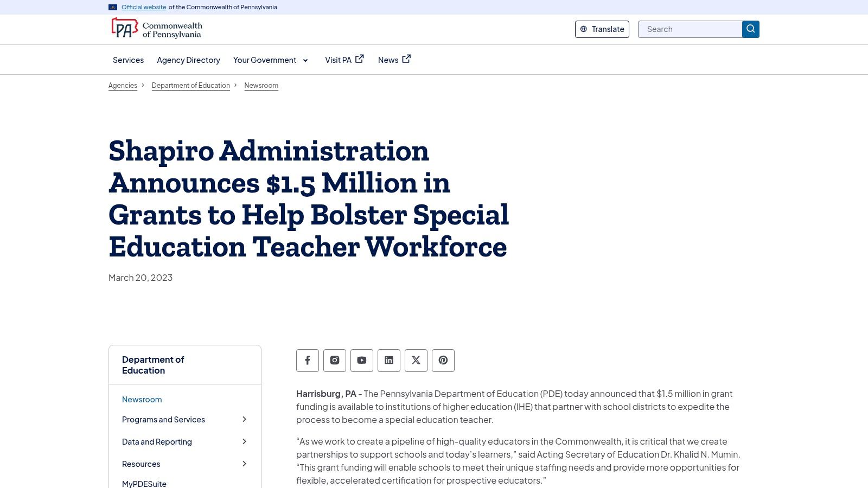The width and height of the screenshot is (868, 488).
Task: Follow the Official website link
Action: click(143, 7)
